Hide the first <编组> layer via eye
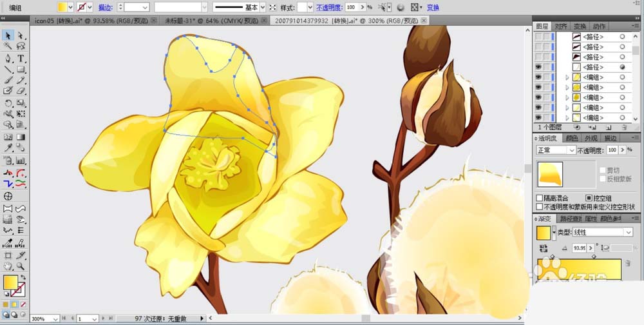 point(538,77)
